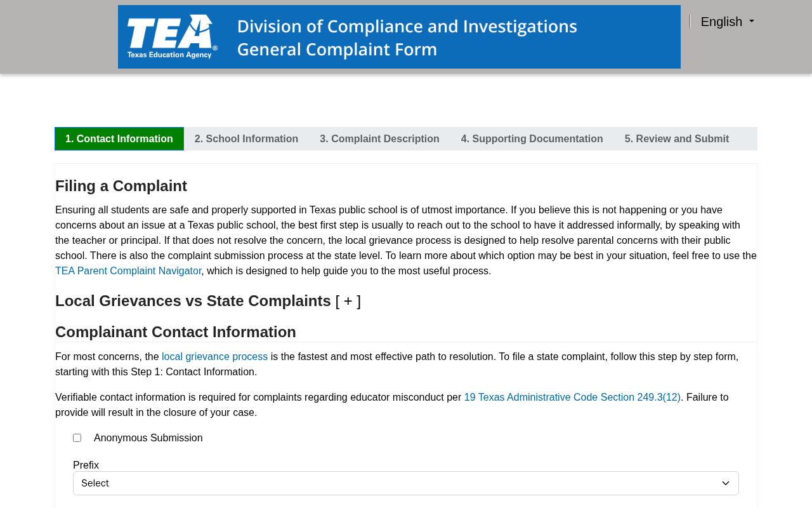Switch to the 2. School Information tab
Viewport: 812px width, 508px height.
coord(246,139)
